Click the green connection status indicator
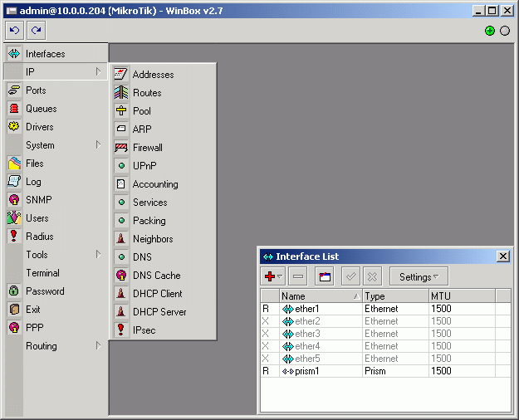 pyautogui.click(x=490, y=31)
